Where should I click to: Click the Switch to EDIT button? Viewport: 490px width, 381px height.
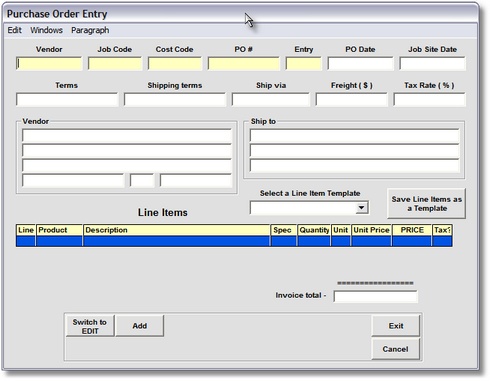(90, 326)
